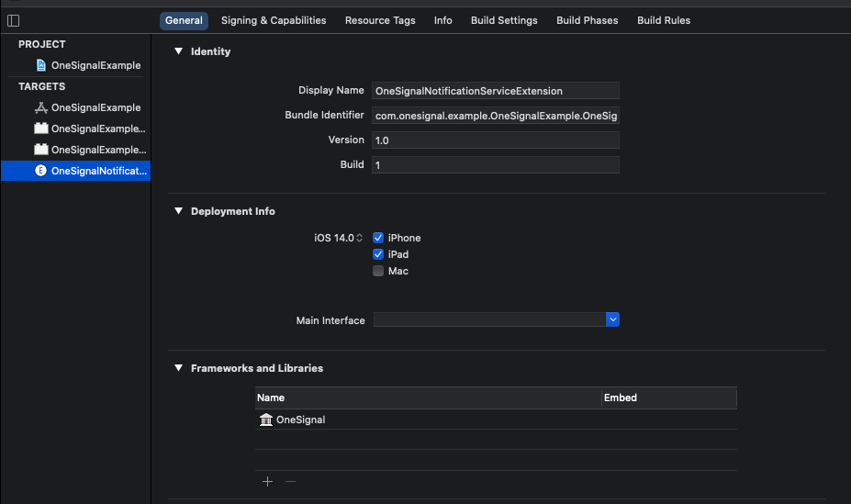The width and height of the screenshot is (851, 504).
Task: Toggle the navigator sidebar panel icon
Action: pyautogui.click(x=14, y=20)
